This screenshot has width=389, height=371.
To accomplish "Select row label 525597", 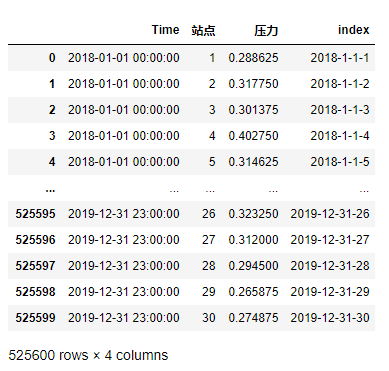I will pos(35,266).
